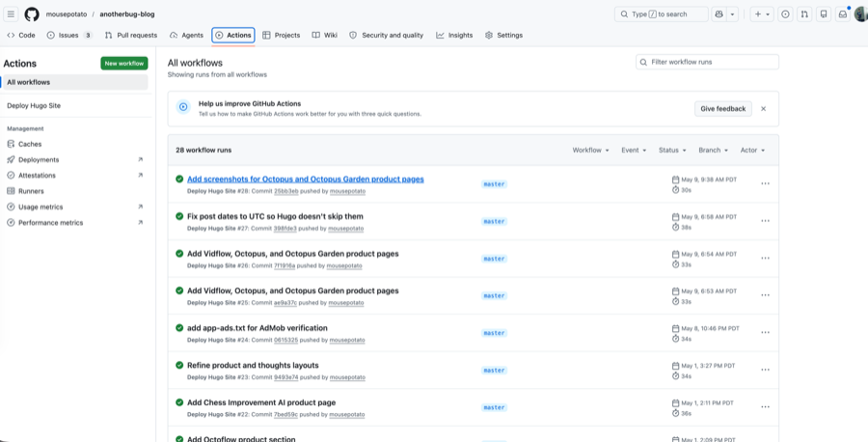Go to the Code tab
The width and height of the screenshot is (868, 442).
tap(21, 35)
